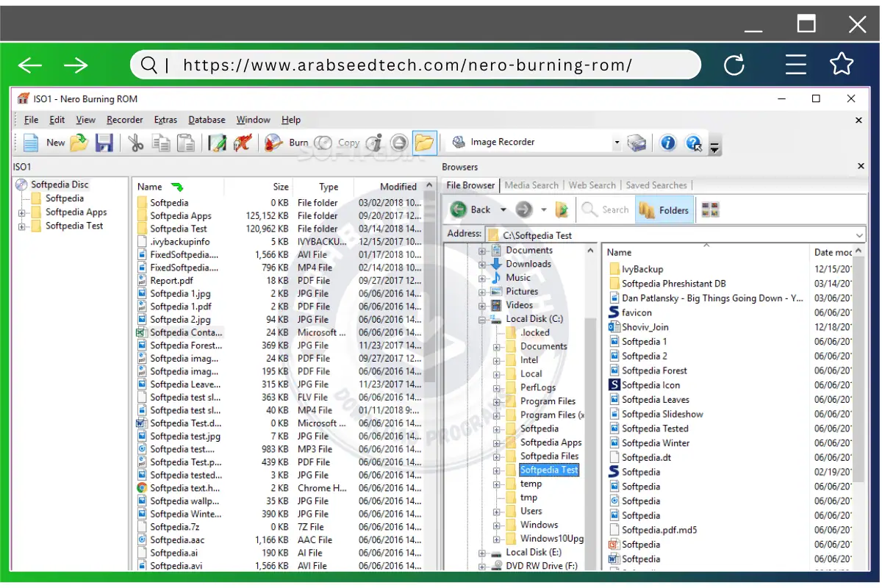Click the Copy disc icon
Screen dimensions: 882x588
click(x=323, y=142)
